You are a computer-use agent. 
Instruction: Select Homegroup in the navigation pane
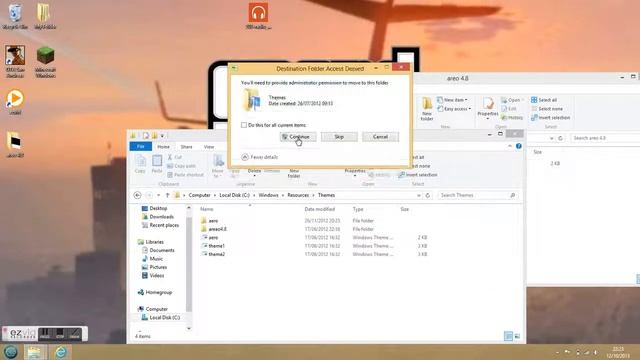(x=155, y=293)
